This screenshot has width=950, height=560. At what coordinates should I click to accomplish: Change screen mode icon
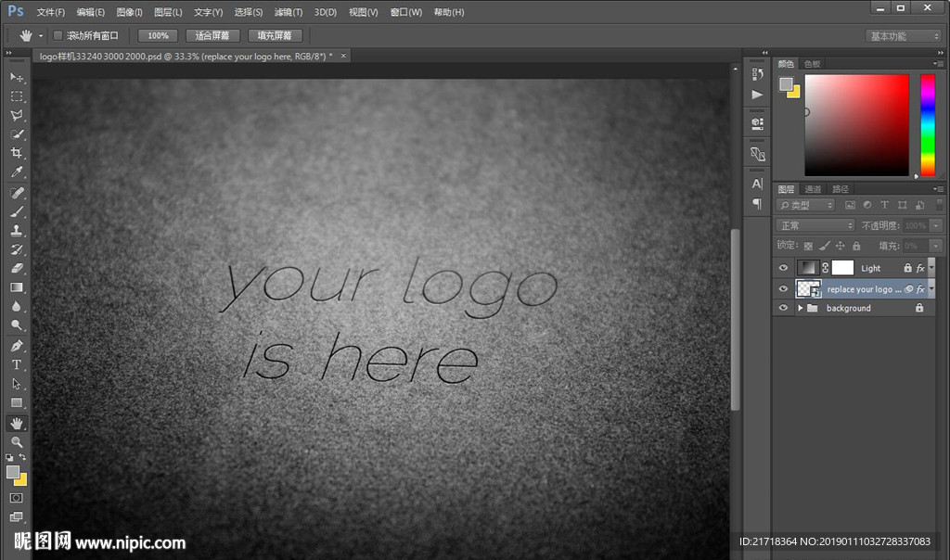click(x=17, y=517)
